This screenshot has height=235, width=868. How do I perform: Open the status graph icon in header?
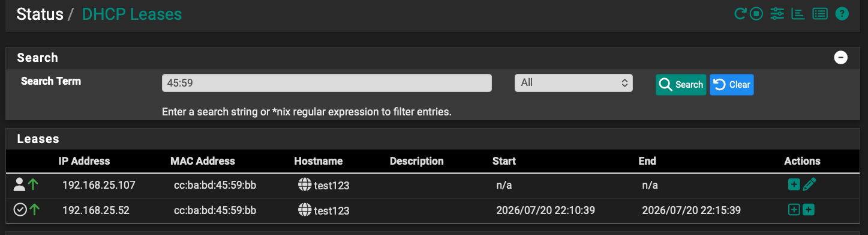point(798,13)
